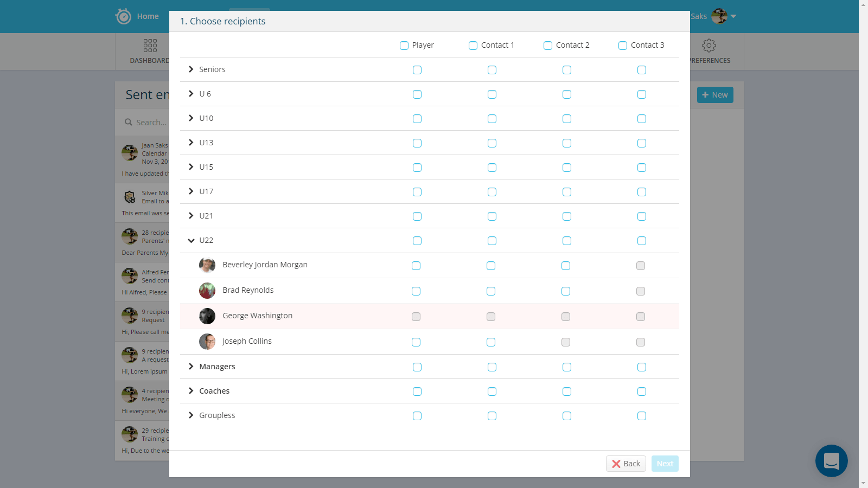This screenshot has height=488, width=868.
Task: Click the New email button
Action: click(714, 95)
